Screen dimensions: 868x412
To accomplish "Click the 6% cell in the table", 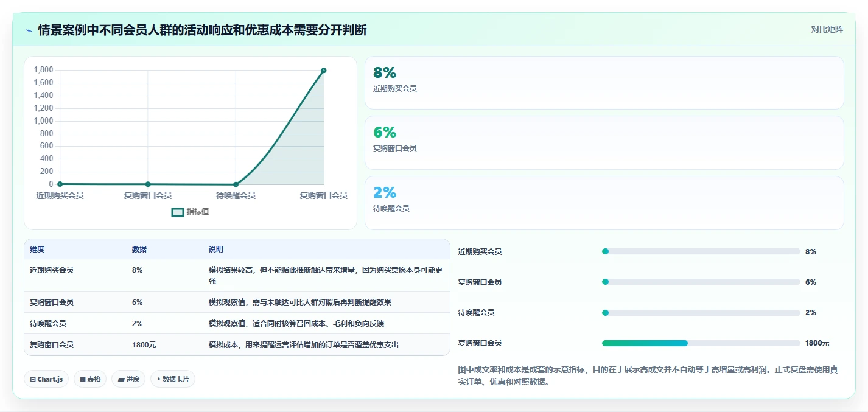I will tap(137, 302).
